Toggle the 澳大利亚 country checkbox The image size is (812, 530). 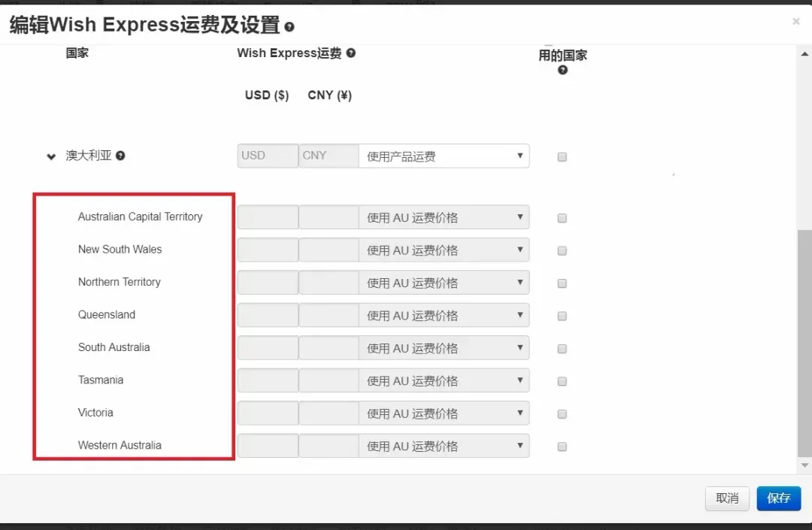coord(562,157)
